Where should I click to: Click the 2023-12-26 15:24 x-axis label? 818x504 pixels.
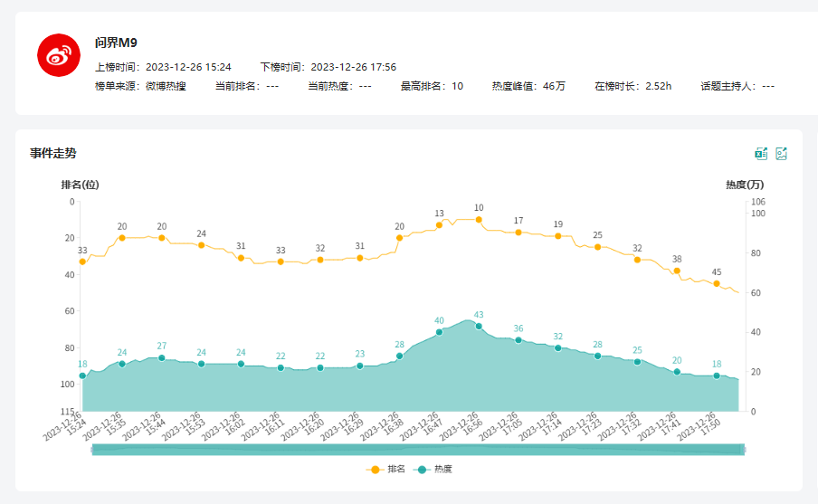pyautogui.click(x=65, y=426)
